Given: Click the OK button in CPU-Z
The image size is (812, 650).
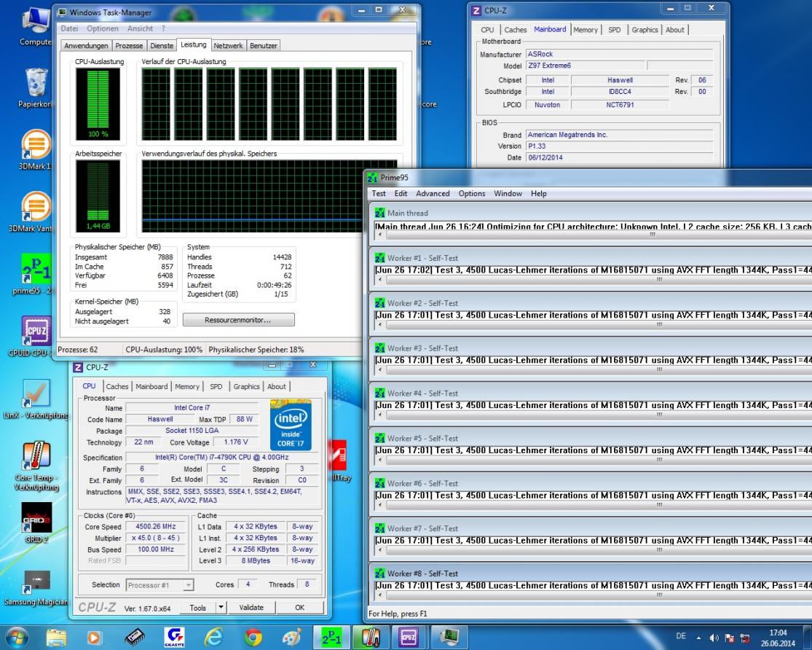Looking at the screenshot, I should (x=300, y=607).
